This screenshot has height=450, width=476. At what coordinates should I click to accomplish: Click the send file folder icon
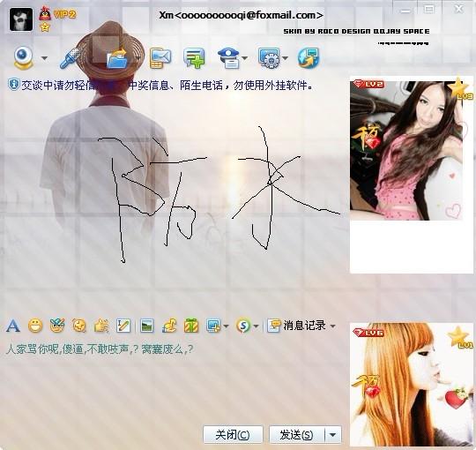point(117,58)
